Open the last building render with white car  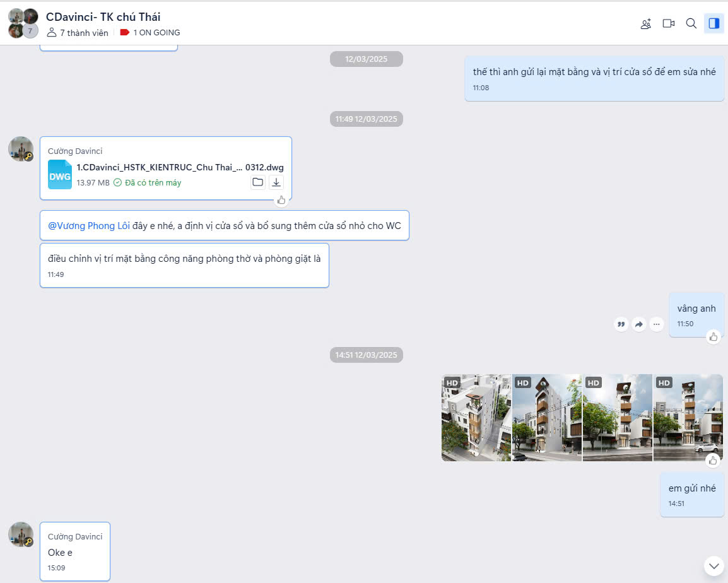tap(688, 418)
